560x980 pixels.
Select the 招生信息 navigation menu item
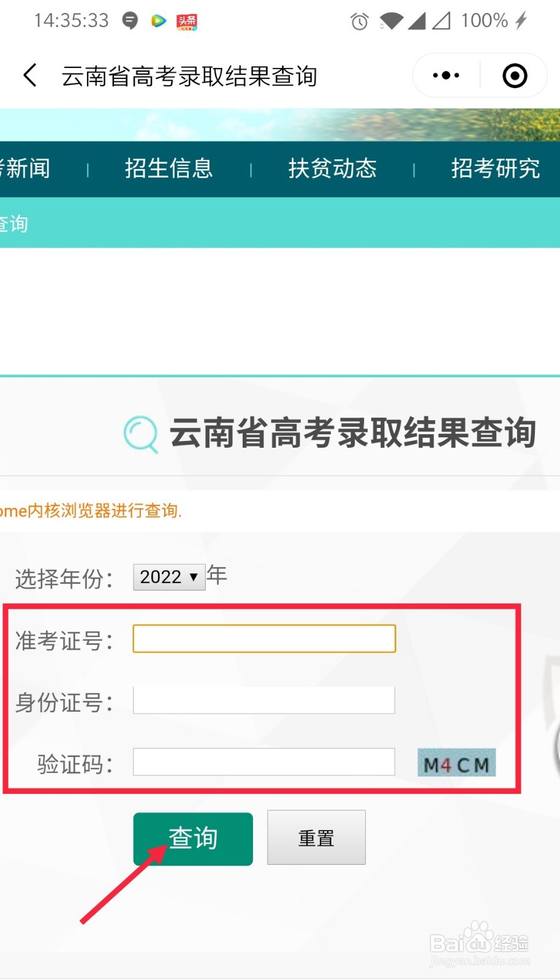coord(169,168)
